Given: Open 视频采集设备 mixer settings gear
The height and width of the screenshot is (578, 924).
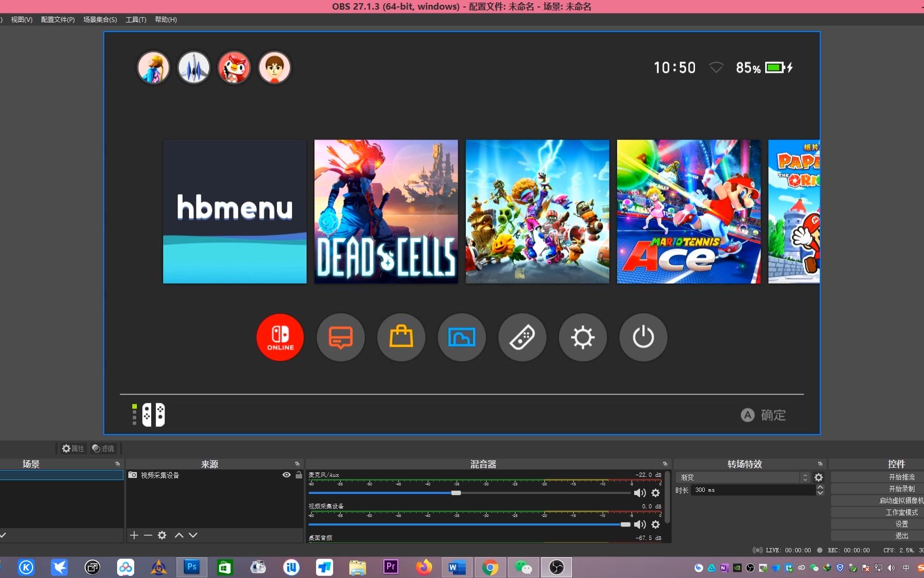Looking at the screenshot, I should [656, 524].
